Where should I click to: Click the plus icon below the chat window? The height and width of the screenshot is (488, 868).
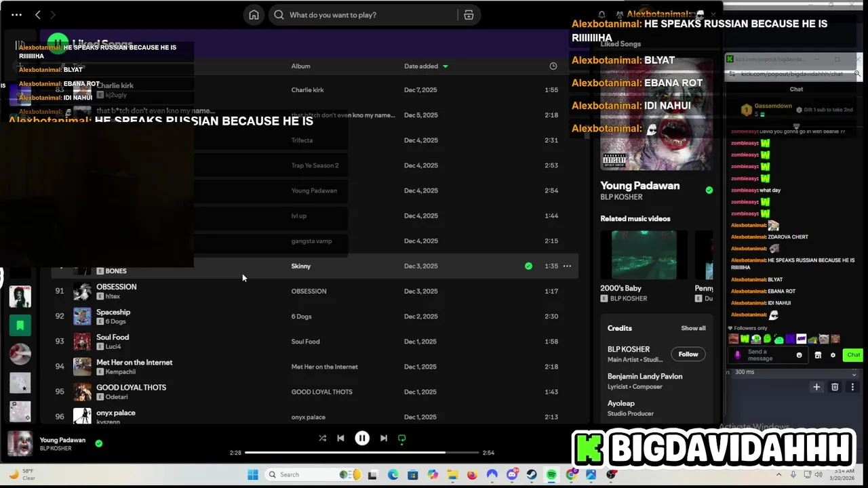click(x=816, y=387)
